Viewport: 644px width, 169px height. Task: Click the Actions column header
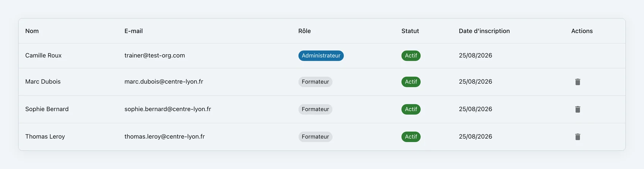582,31
